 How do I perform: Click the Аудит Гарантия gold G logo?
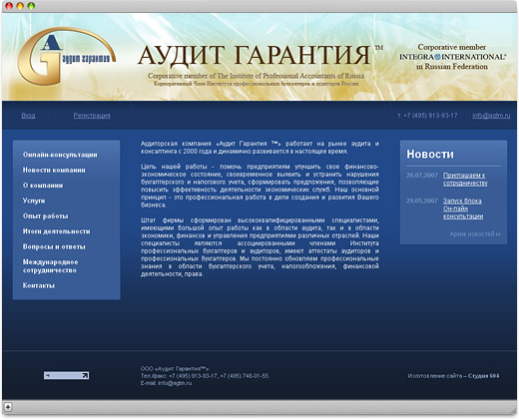(x=66, y=56)
